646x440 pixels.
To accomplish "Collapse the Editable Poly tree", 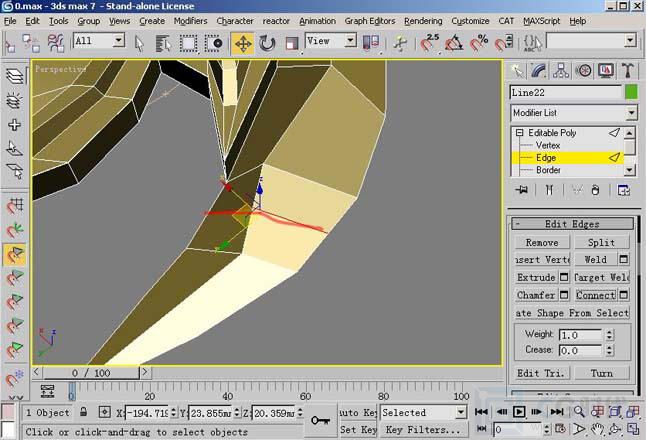I will 520,133.
